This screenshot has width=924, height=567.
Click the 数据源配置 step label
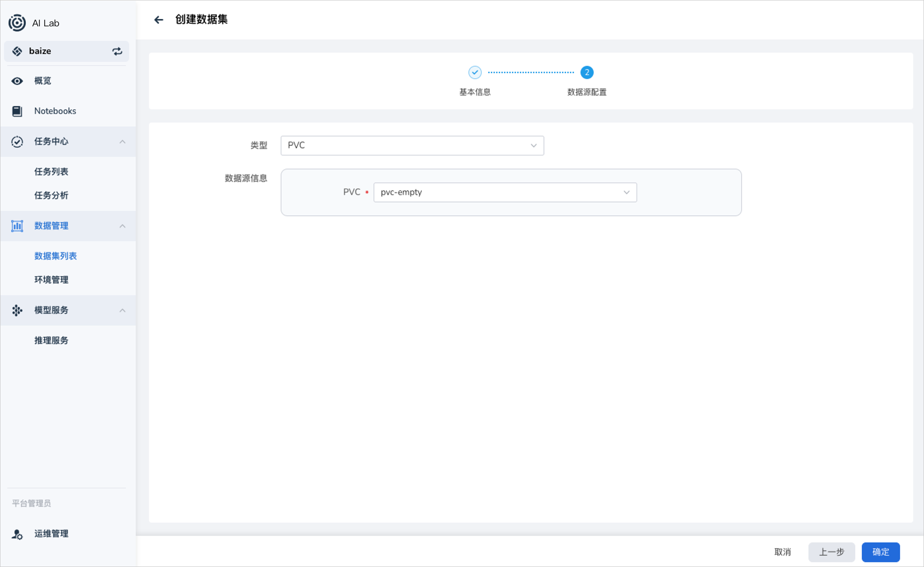(587, 92)
